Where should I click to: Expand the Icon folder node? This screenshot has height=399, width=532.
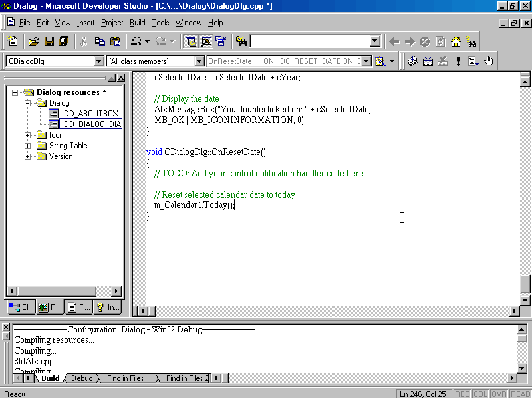point(28,135)
